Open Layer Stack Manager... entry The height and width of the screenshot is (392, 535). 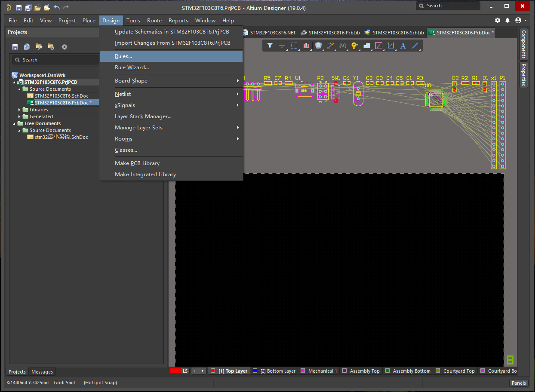tap(171, 116)
